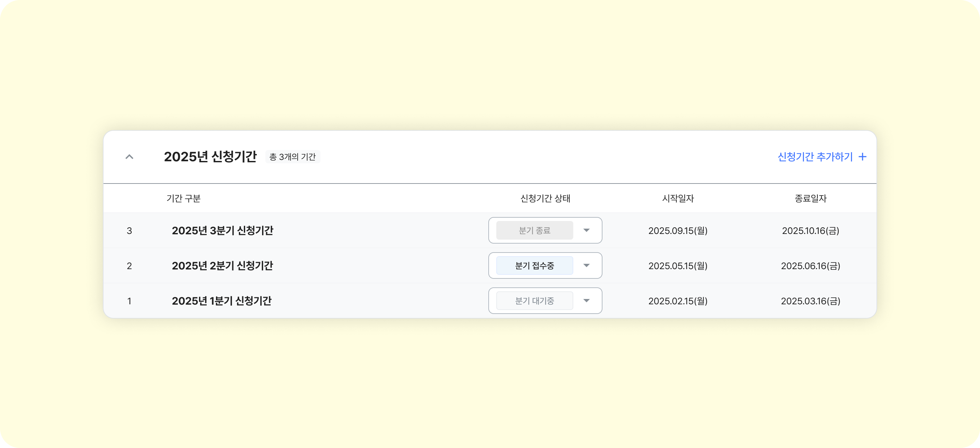Screen dimensions: 980x448
Task: Click the 분기 종료 status chip
Action: tap(534, 230)
